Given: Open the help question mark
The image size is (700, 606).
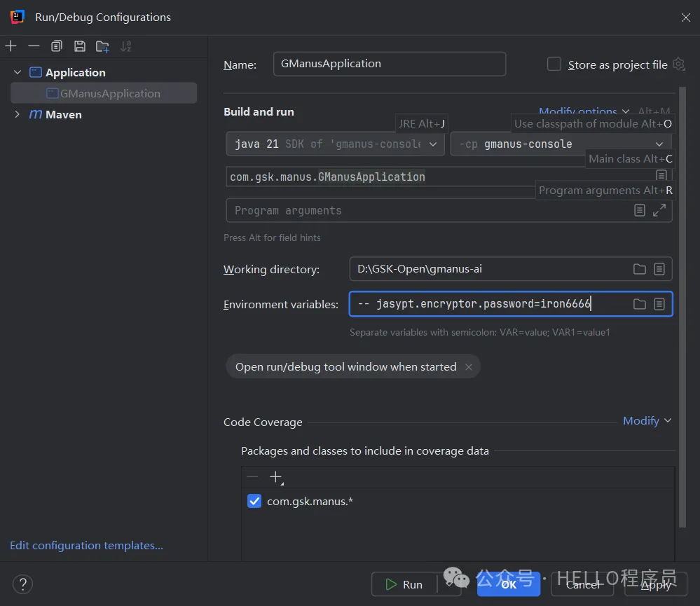Looking at the screenshot, I should click(x=22, y=584).
